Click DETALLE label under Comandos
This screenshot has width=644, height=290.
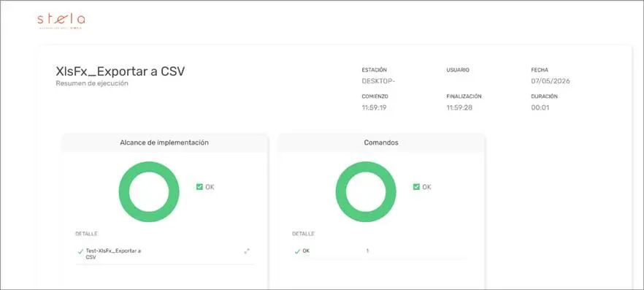coord(303,234)
